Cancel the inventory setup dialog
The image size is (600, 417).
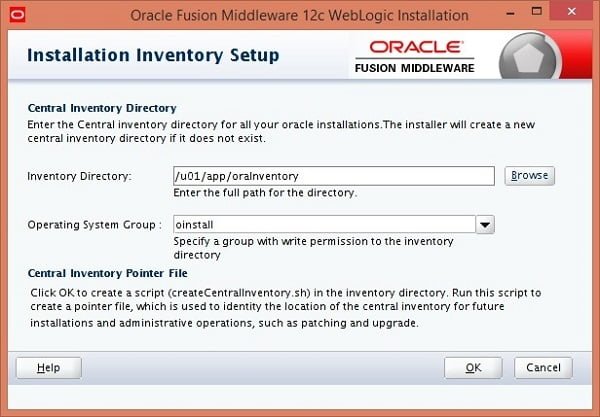click(543, 368)
